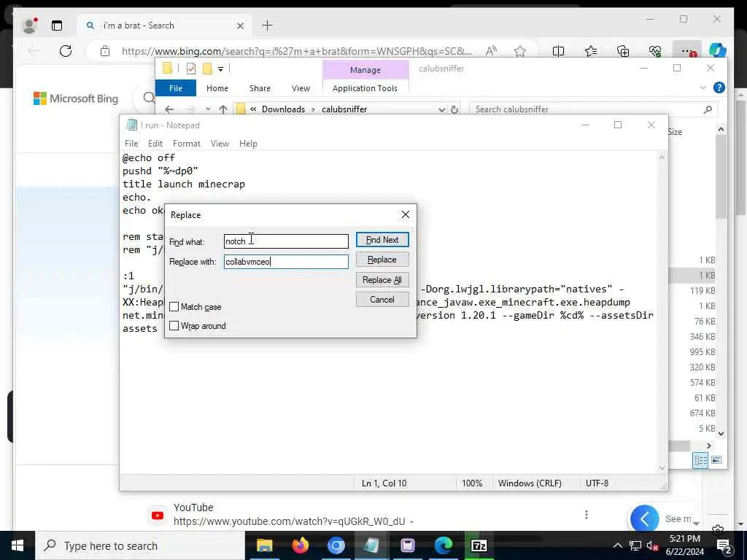Add page to favorites star icon
Viewport: 747px width, 560px height.
pyautogui.click(x=519, y=51)
